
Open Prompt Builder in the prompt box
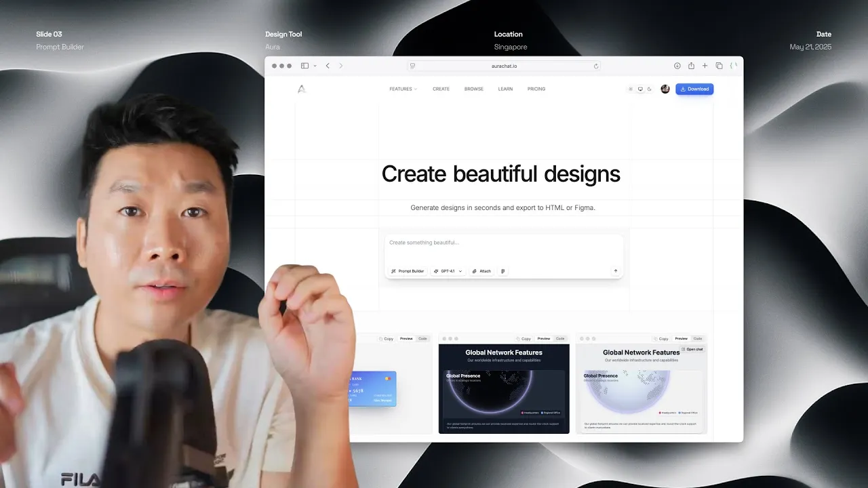[x=408, y=271]
